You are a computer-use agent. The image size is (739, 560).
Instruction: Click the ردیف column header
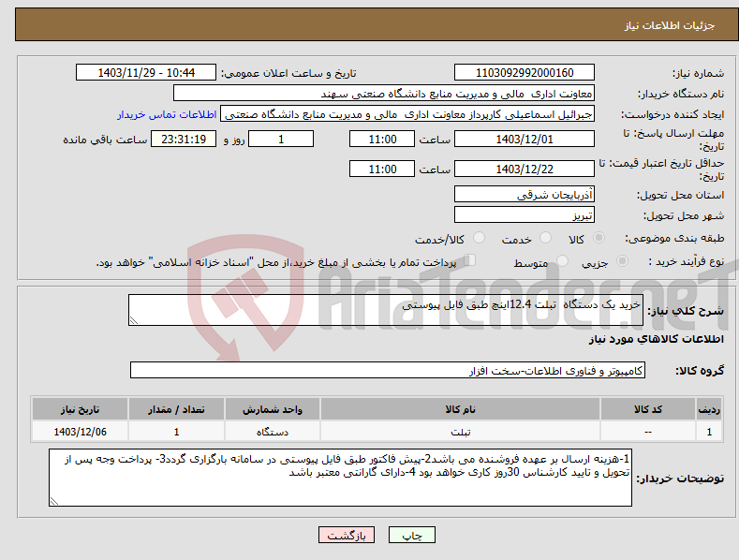point(709,409)
